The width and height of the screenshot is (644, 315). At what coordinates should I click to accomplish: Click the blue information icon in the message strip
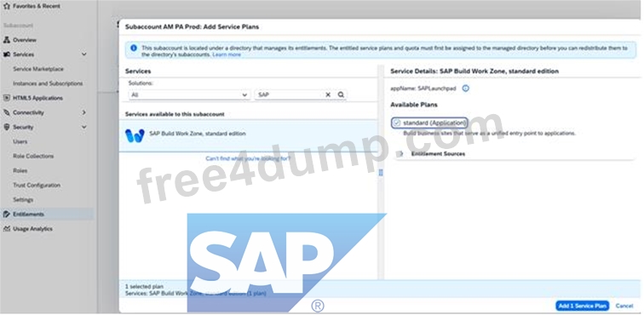click(x=134, y=48)
